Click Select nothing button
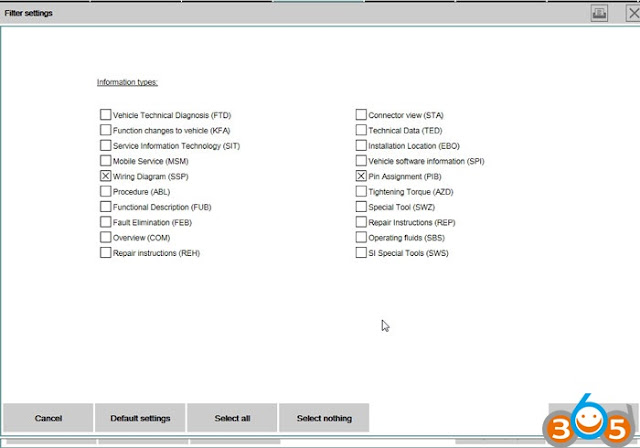The width and height of the screenshot is (640, 448). click(324, 418)
